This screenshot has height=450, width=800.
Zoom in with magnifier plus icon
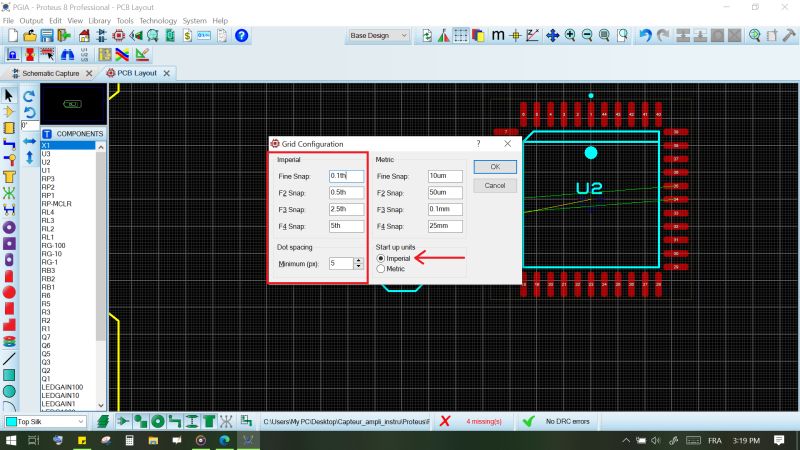click(x=570, y=36)
